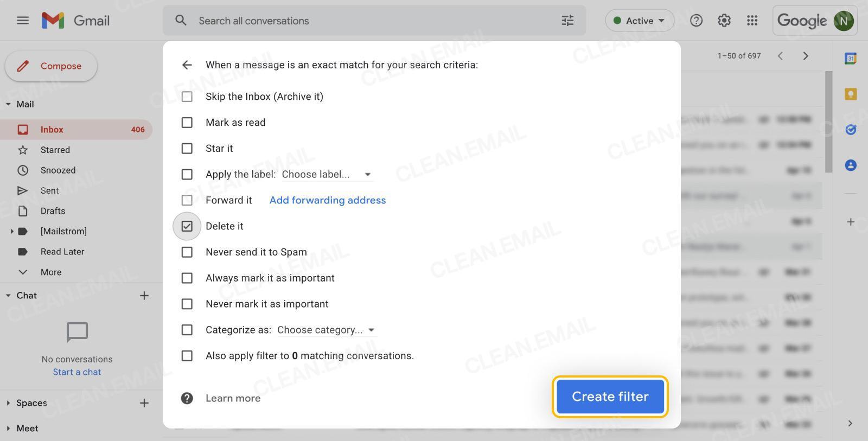Open Gmail settings gear
The height and width of the screenshot is (441, 868).
point(724,20)
